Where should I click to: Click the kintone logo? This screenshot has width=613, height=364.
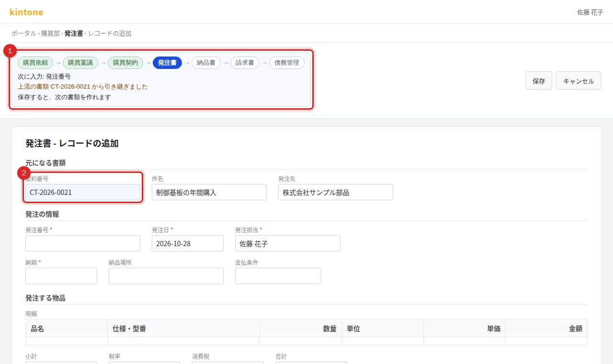[x=26, y=12]
